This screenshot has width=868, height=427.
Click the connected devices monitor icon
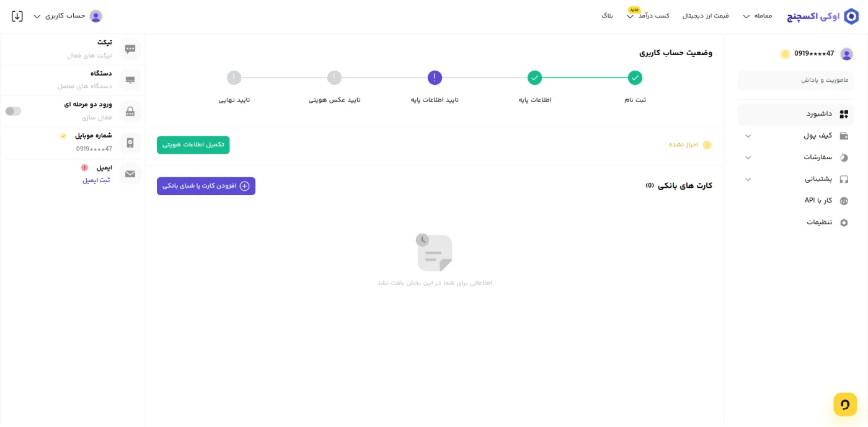(130, 80)
